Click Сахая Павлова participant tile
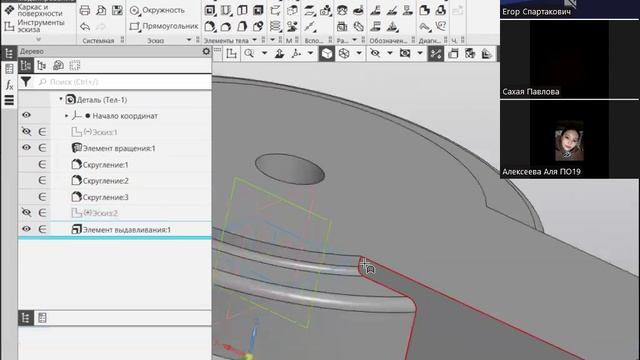The width and height of the screenshot is (640, 360). [569, 60]
